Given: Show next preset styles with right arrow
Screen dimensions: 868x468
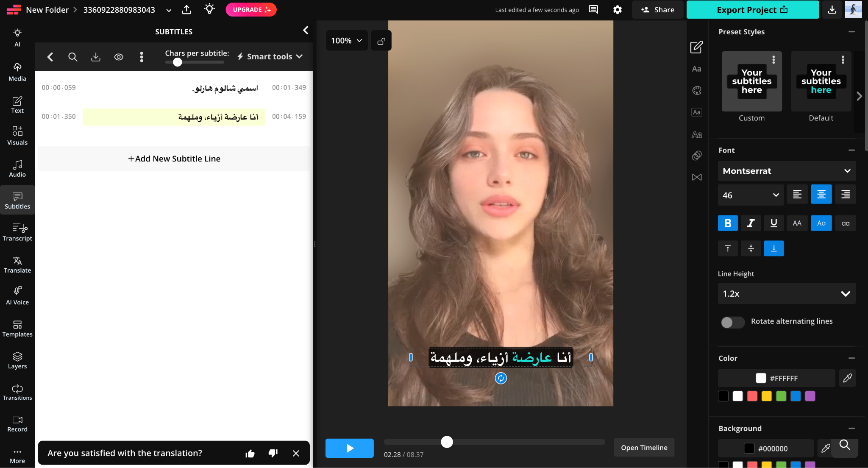Looking at the screenshot, I should click(x=859, y=96).
